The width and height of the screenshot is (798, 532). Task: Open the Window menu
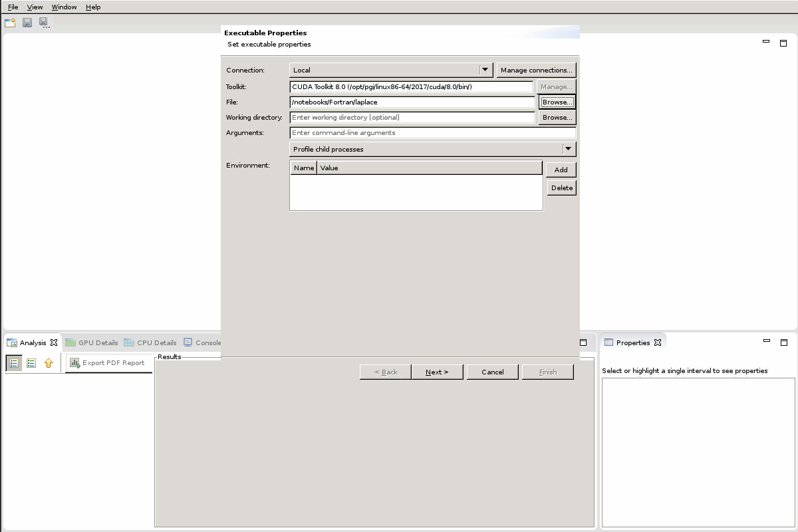pyautogui.click(x=64, y=7)
